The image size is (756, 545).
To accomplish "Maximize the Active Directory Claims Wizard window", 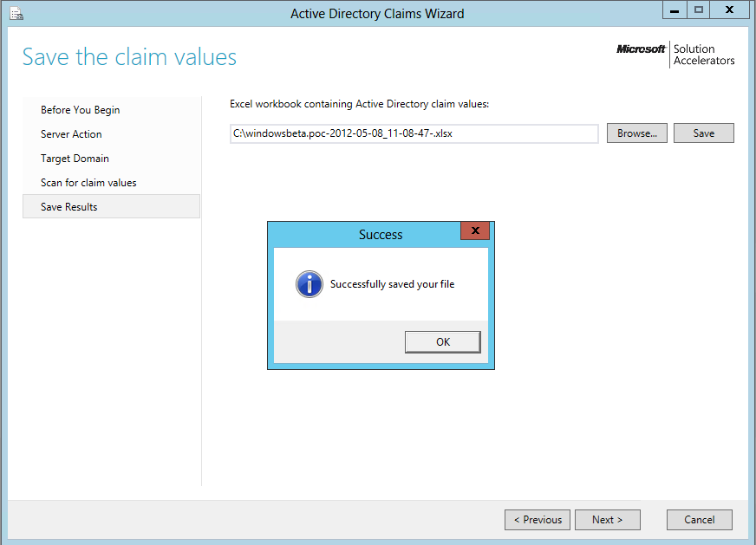I will [x=698, y=10].
